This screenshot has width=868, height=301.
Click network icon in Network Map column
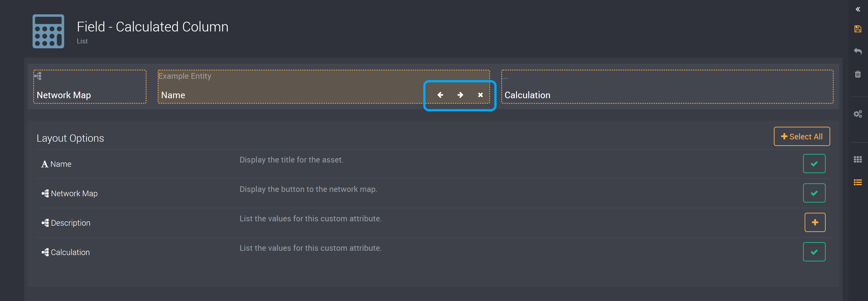coord(38,76)
